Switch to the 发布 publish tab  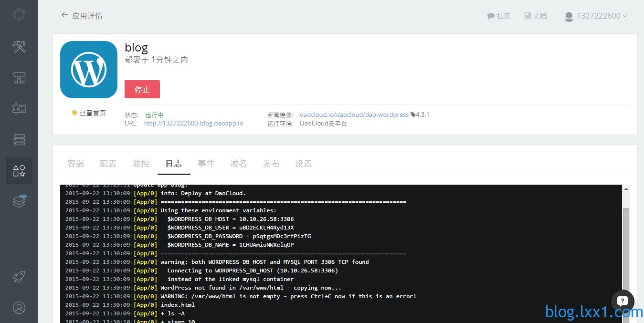271,164
